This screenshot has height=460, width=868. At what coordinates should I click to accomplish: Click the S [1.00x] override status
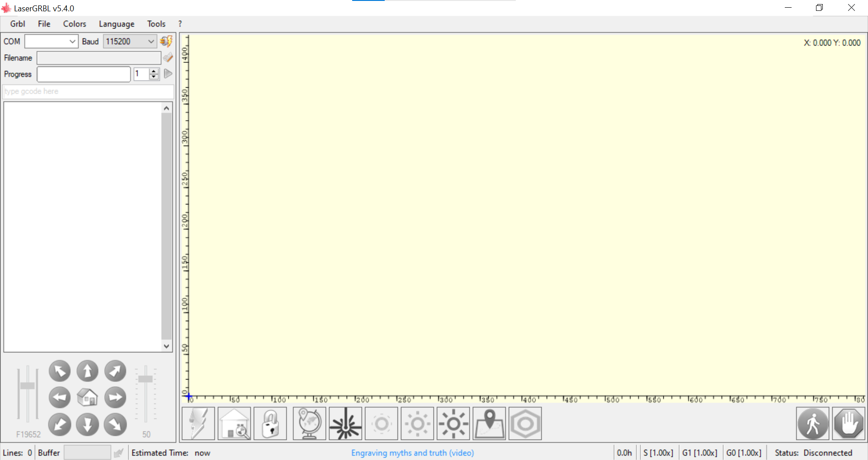click(x=658, y=453)
